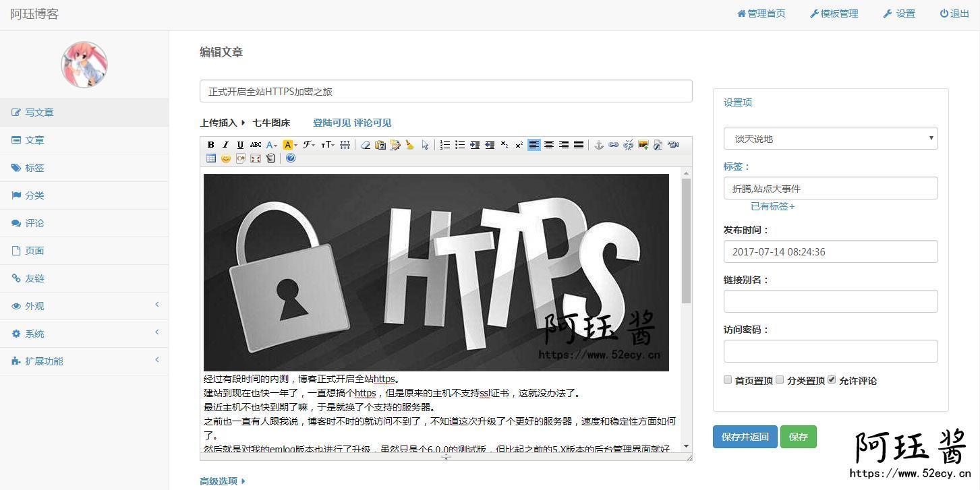The width and height of the screenshot is (980, 490).
Task: Insert a table
Action: click(211, 158)
